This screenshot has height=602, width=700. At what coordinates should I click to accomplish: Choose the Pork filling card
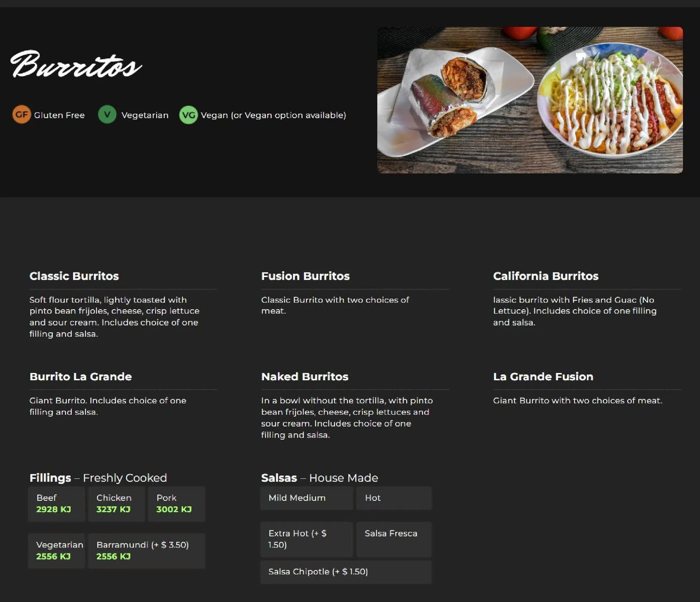176,504
